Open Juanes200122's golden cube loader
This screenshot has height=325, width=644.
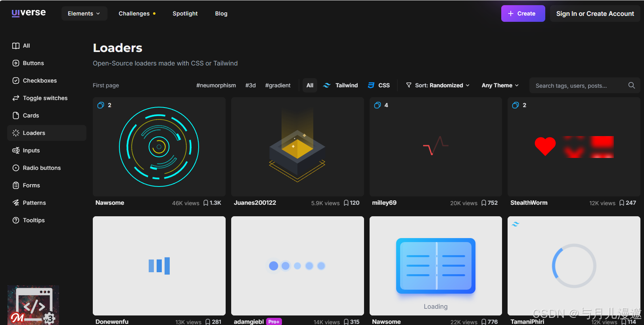click(x=297, y=147)
